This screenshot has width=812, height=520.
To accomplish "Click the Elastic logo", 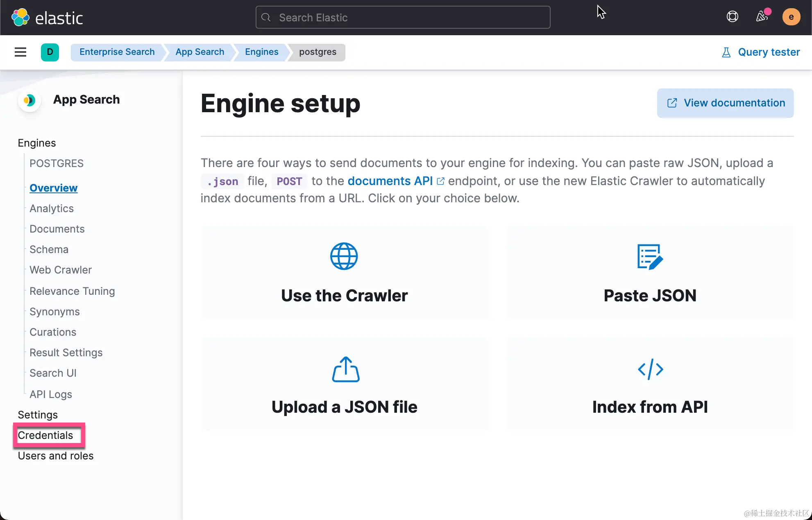I will click(x=47, y=18).
